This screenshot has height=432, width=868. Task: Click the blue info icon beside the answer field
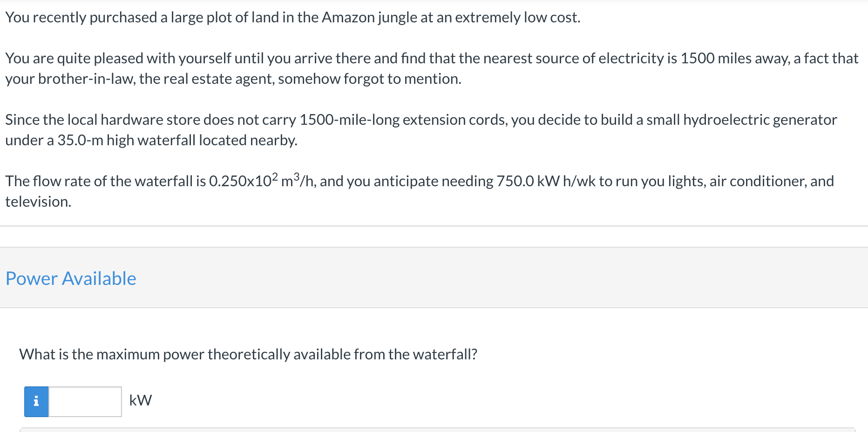click(x=36, y=401)
